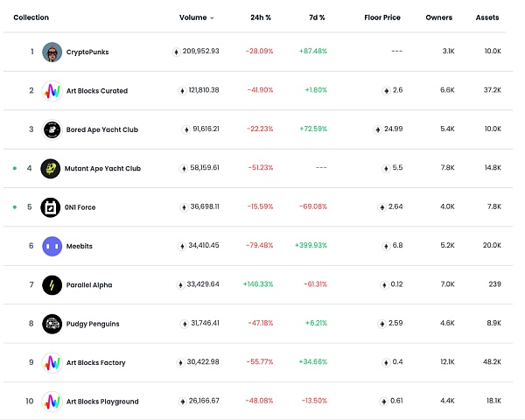Click the ETH icon beside volume 34,410.45
Screen dimensions: 525x420
(182, 246)
